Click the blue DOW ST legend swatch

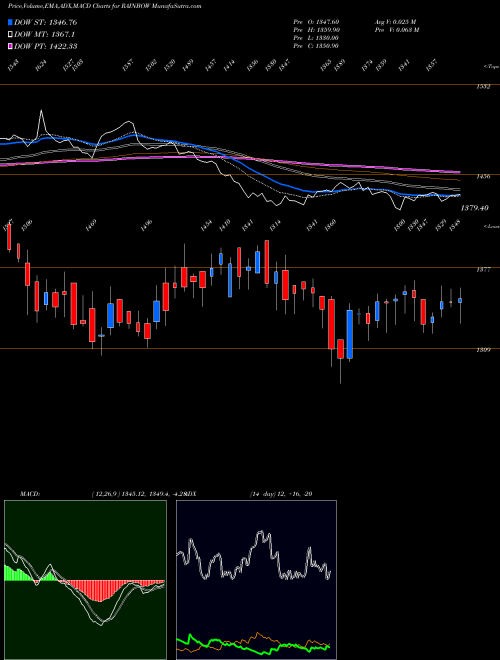[10, 22]
